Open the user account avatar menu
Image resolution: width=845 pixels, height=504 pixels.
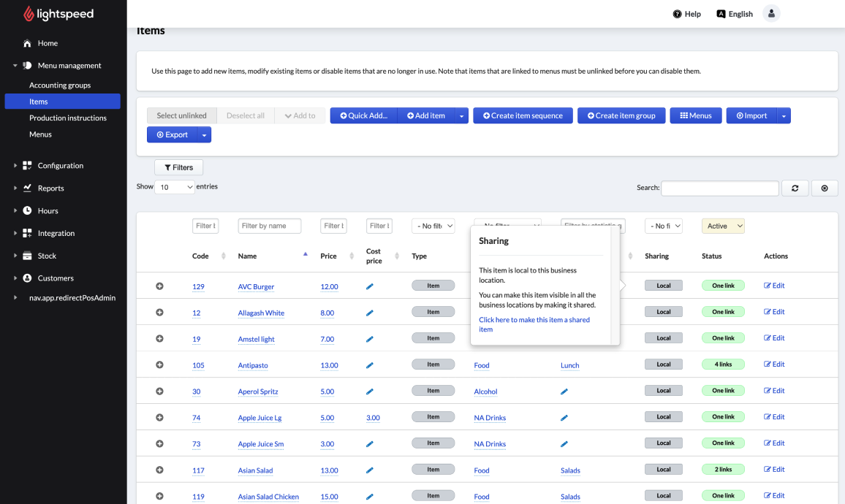[x=771, y=13]
